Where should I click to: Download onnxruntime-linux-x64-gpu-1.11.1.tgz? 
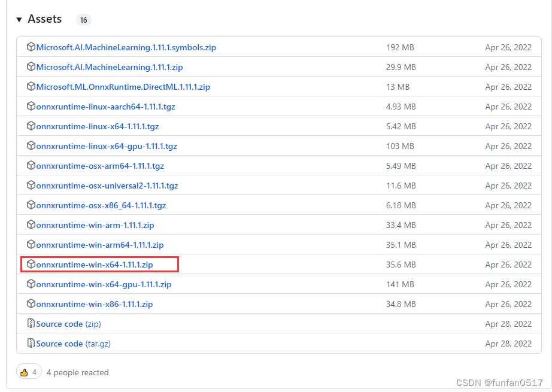pos(107,146)
